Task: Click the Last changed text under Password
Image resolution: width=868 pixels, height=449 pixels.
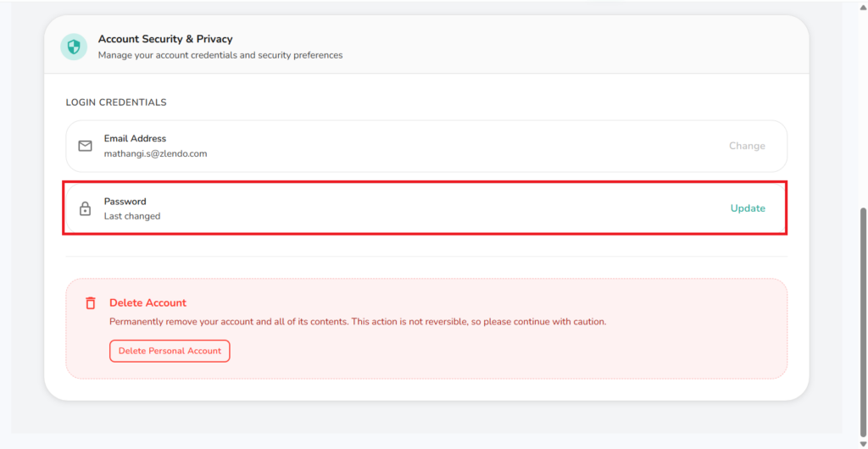Action: pos(131,216)
